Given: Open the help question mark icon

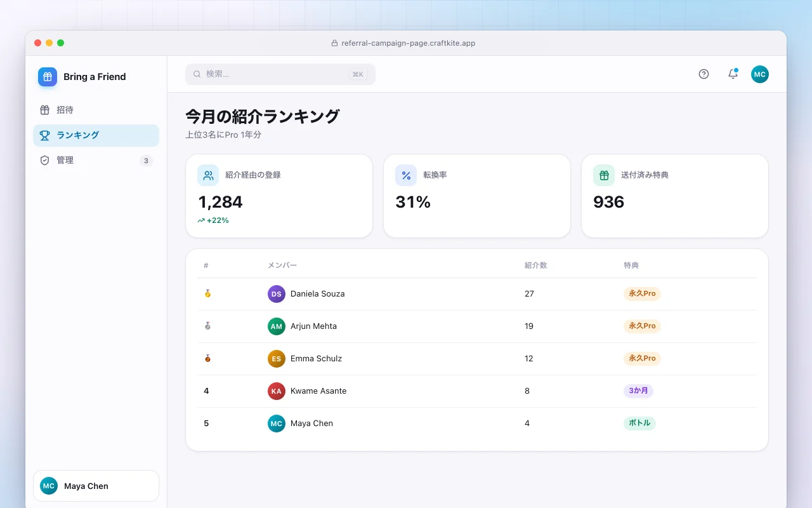Looking at the screenshot, I should coord(704,74).
